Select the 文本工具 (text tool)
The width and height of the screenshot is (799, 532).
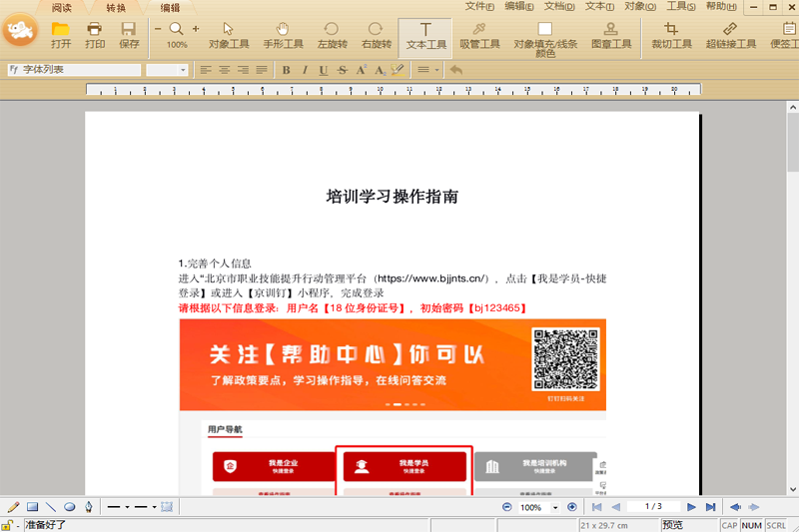[425, 36]
